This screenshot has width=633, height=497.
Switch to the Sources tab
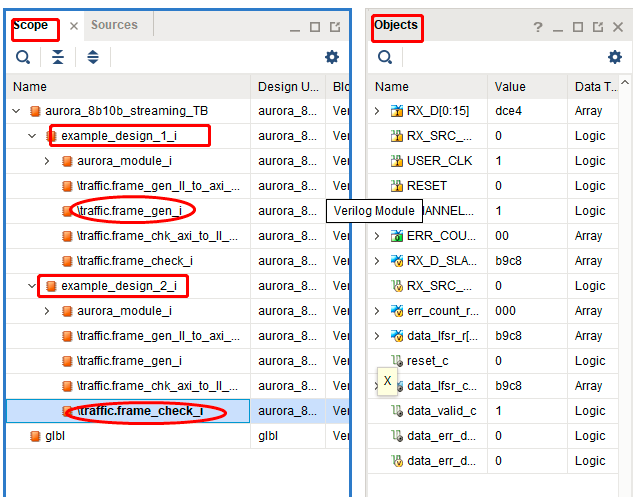(114, 25)
